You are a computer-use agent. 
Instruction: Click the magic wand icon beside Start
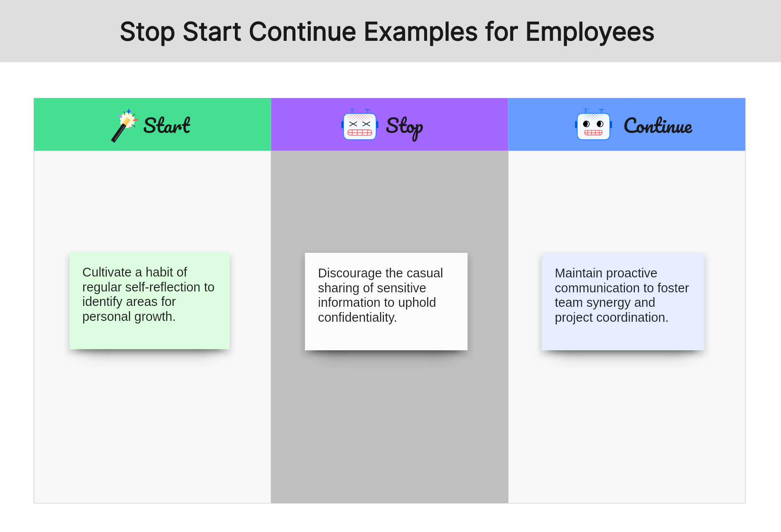125,125
